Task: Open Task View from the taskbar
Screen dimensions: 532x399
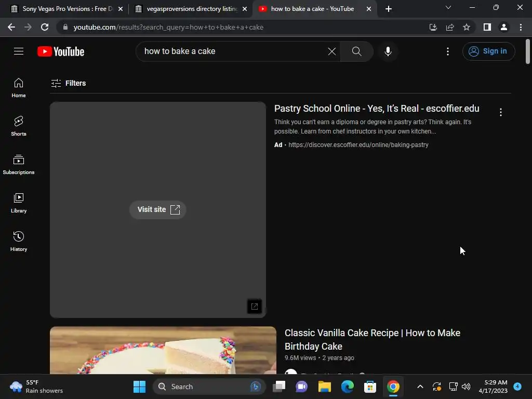Action: point(279,387)
